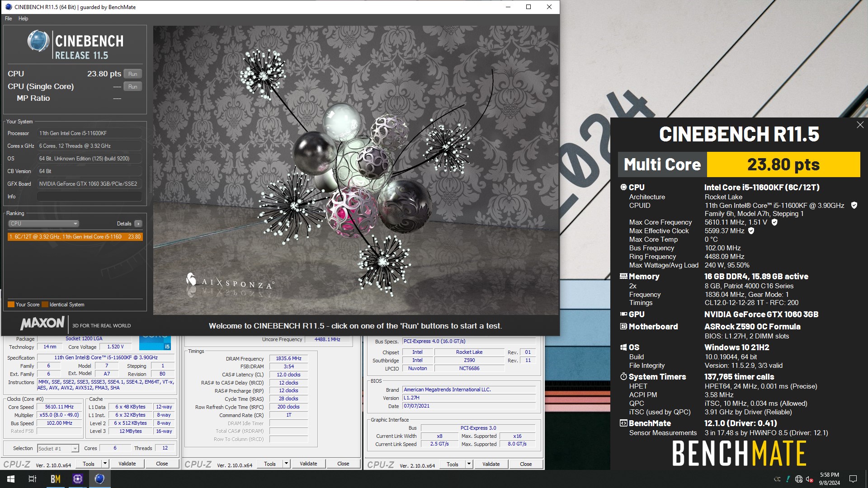
Task: Open the Action Center notifications icon
Action: click(853, 479)
